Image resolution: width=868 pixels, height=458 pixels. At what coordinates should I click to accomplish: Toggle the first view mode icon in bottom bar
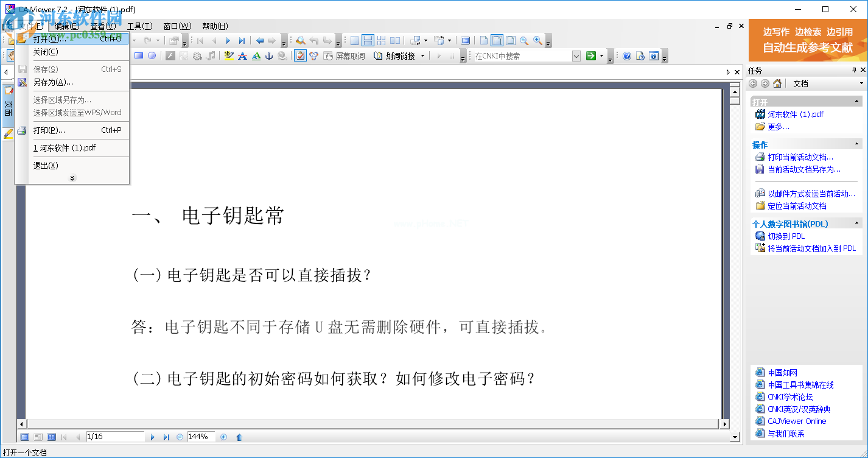tap(25, 437)
